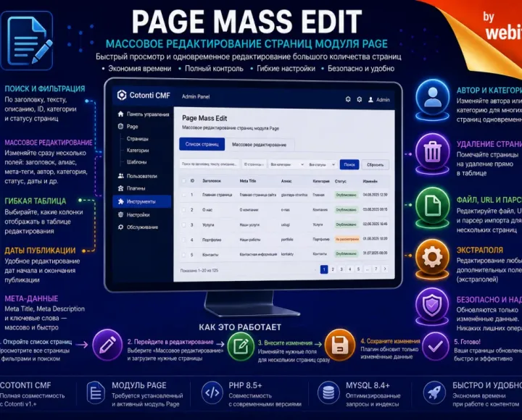Toggle the select-all checkbox in table header
This screenshot has width=522, height=420.
click(183, 181)
